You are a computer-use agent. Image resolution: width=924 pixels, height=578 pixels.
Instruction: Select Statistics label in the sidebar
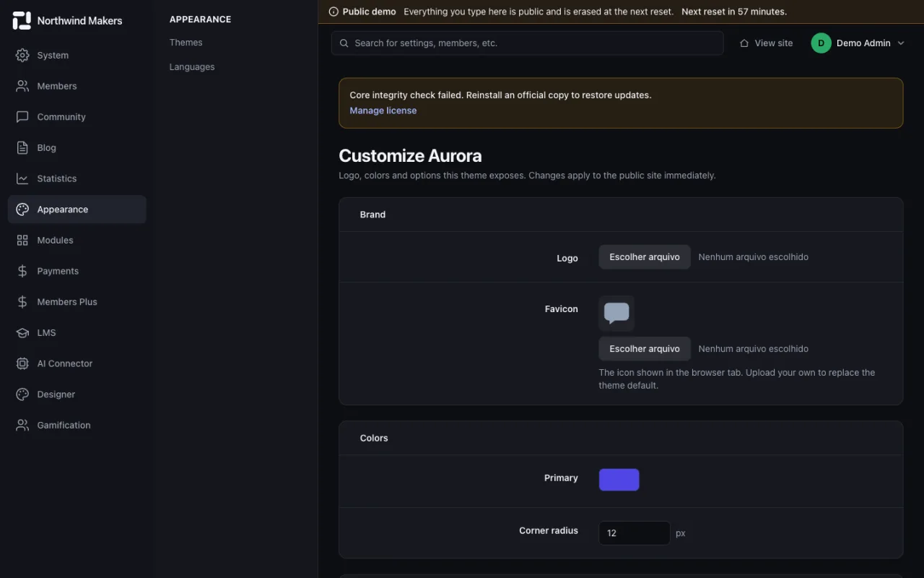pyautogui.click(x=57, y=178)
